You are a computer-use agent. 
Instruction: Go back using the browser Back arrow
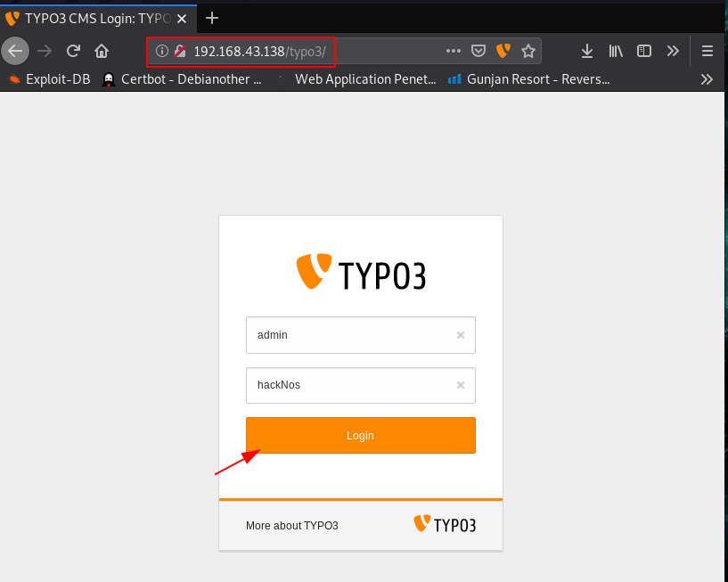click(x=15, y=51)
